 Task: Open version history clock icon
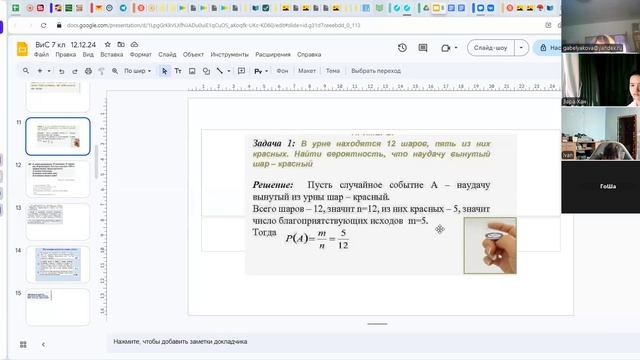402,48
